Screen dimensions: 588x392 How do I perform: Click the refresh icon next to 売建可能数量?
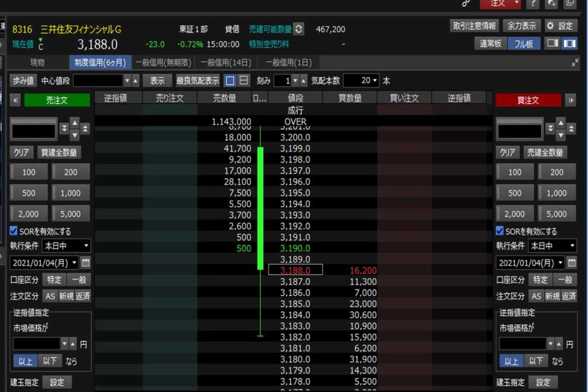point(299,29)
